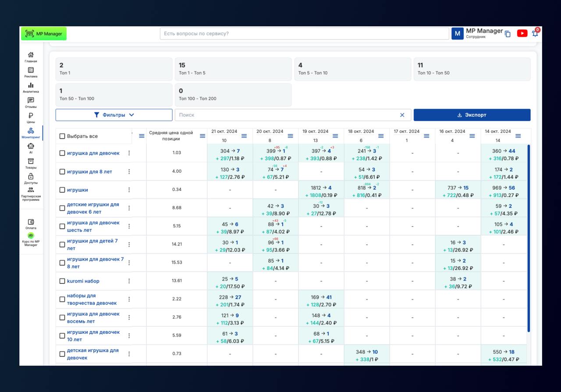
Task: Open Оплата wallet icon in sidebar
Action: pos(31,224)
